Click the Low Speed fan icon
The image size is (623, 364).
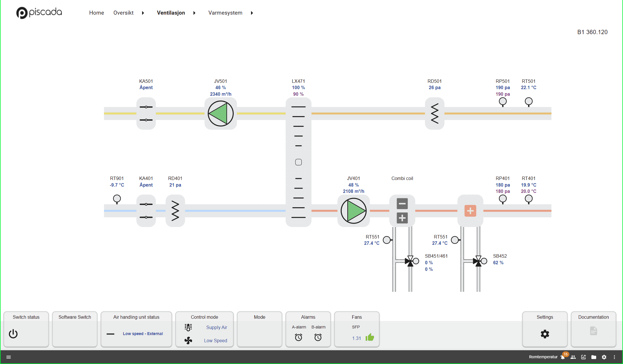tap(188, 340)
